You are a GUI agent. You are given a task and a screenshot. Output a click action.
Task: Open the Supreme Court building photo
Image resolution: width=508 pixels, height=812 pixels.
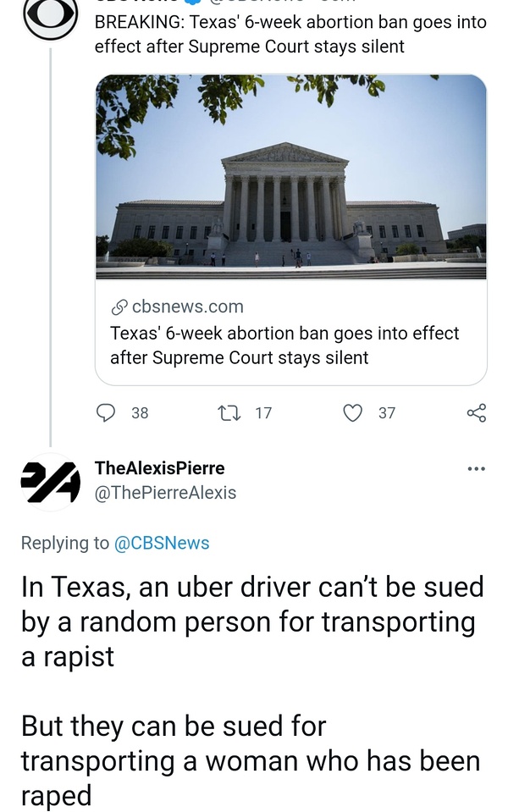point(290,177)
